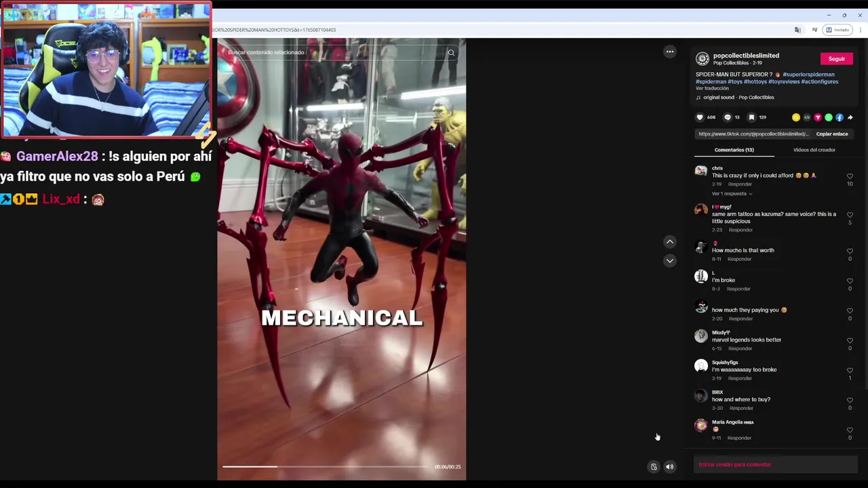Like chris's comment heart
The height and width of the screenshot is (488, 868).
click(850, 176)
